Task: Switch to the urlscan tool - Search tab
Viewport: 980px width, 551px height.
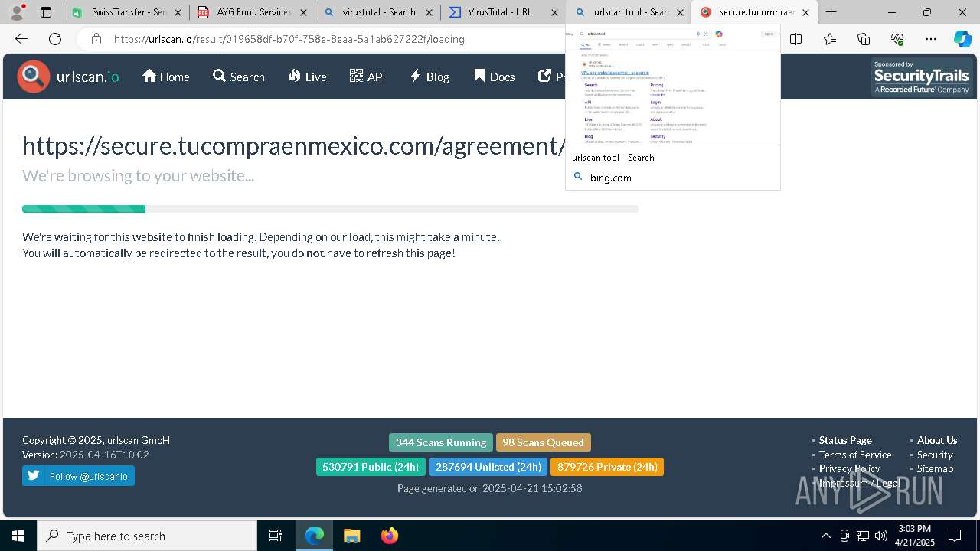Action: pyautogui.click(x=629, y=12)
